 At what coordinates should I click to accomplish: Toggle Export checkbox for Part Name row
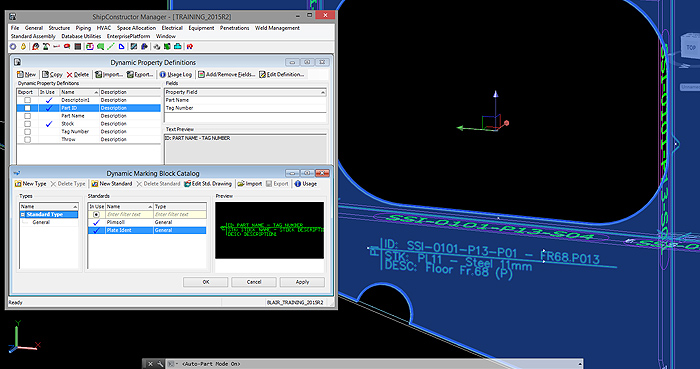tap(28, 116)
